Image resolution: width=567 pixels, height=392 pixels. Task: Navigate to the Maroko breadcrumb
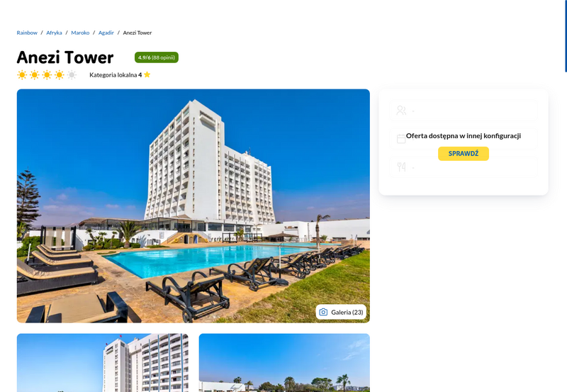80,33
